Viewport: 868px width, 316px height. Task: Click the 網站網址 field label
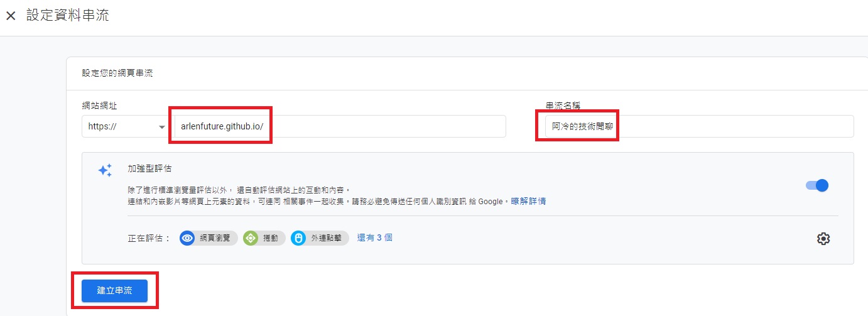click(100, 106)
